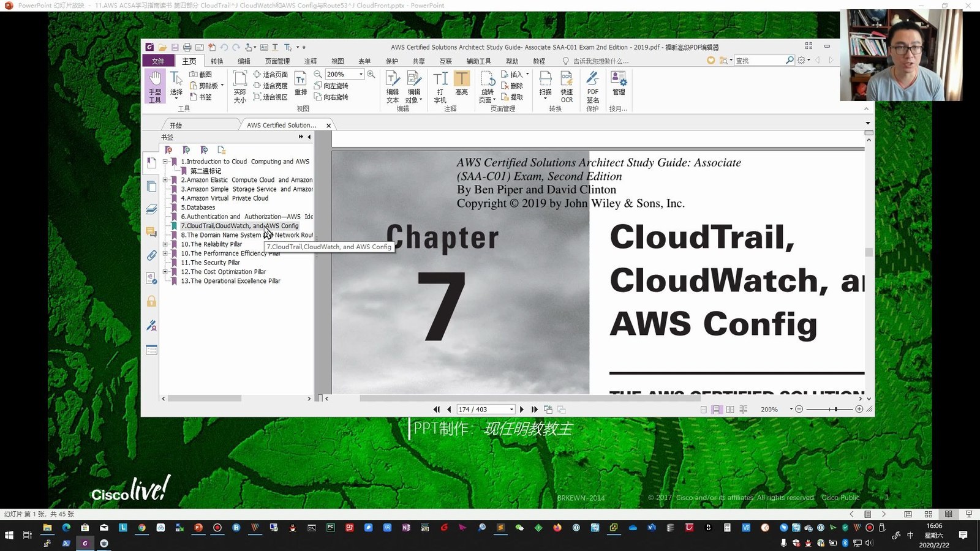Screen dimensions: 980x551
Task: Switch to the Comment (注释) ribbon tab
Action: pos(311,61)
